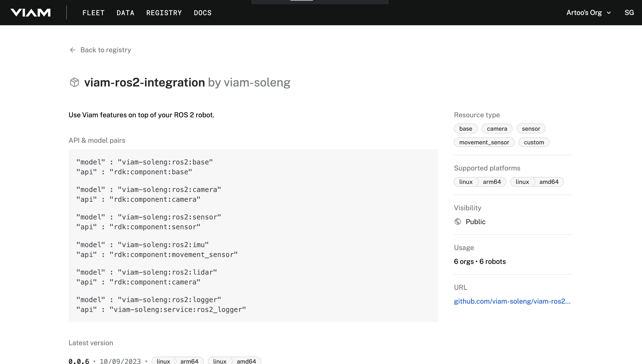The image size is (642, 364).
Task: Click the 0.0.6 latest version number
Action: [x=79, y=361]
